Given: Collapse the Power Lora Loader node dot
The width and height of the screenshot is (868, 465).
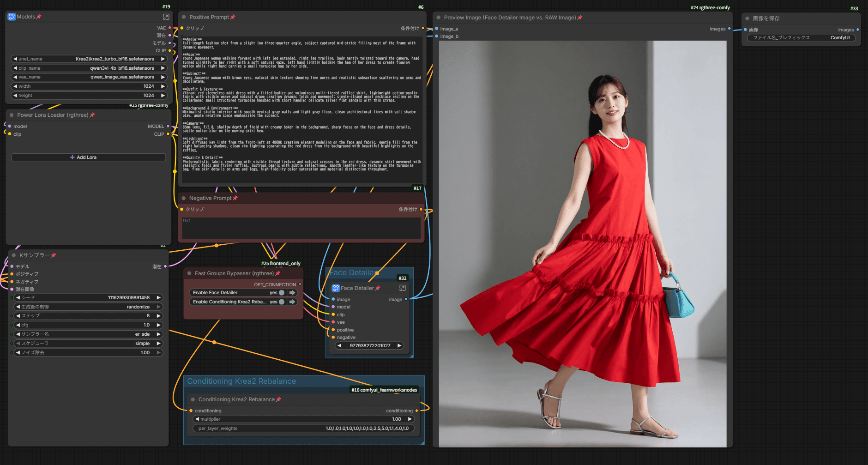Looking at the screenshot, I should click(12, 115).
